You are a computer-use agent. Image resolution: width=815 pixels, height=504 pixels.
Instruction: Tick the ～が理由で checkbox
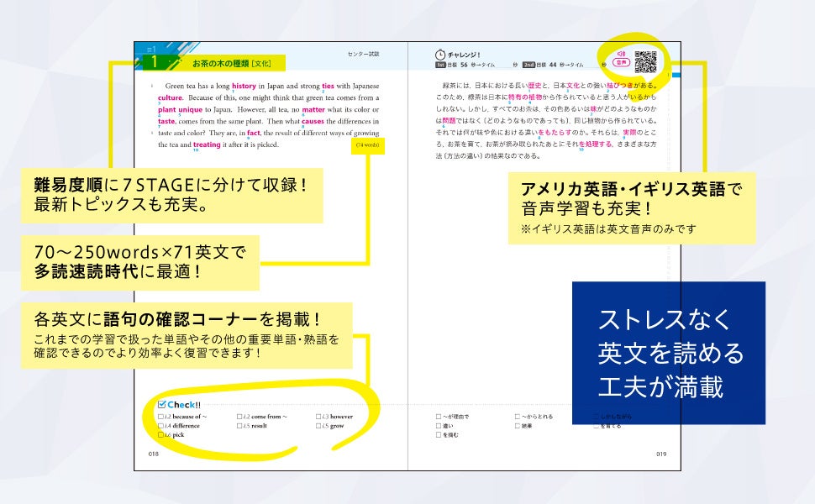439,417
